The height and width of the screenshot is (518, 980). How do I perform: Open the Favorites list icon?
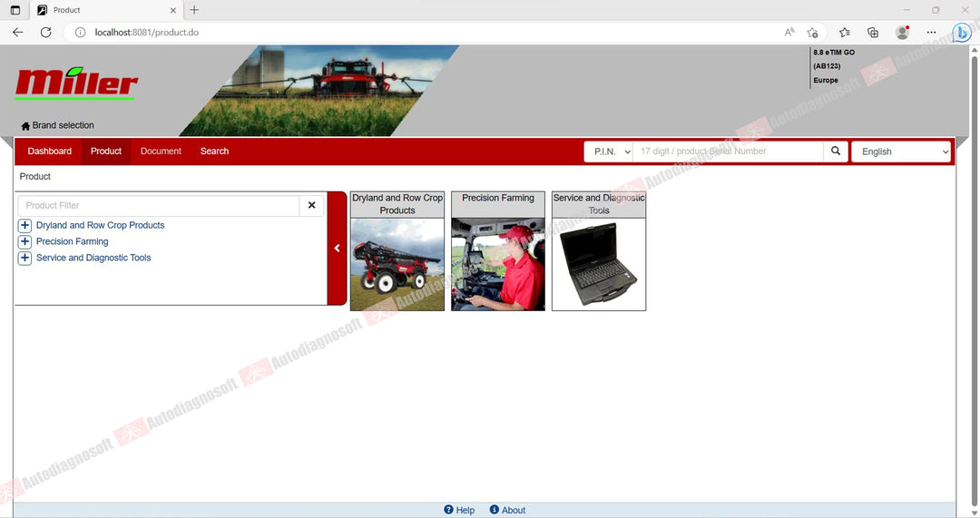845,33
